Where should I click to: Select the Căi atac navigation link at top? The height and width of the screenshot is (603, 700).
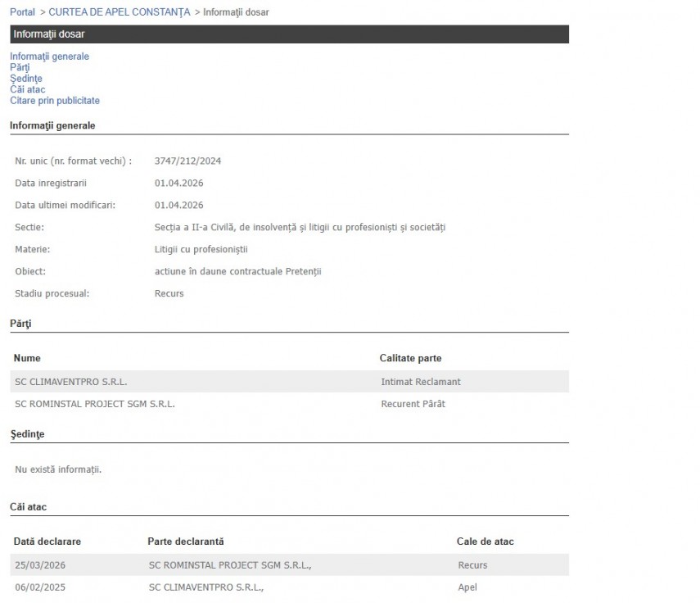[x=28, y=89]
